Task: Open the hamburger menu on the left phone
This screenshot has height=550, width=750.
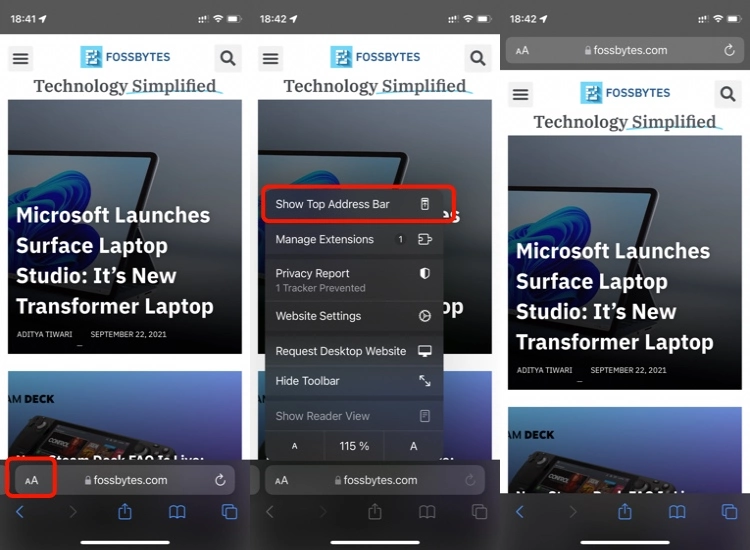Action: click(x=20, y=58)
